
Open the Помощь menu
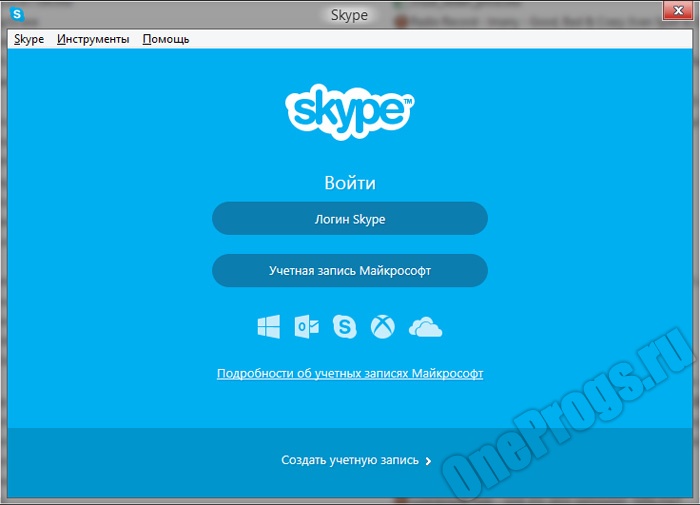pyautogui.click(x=166, y=39)
